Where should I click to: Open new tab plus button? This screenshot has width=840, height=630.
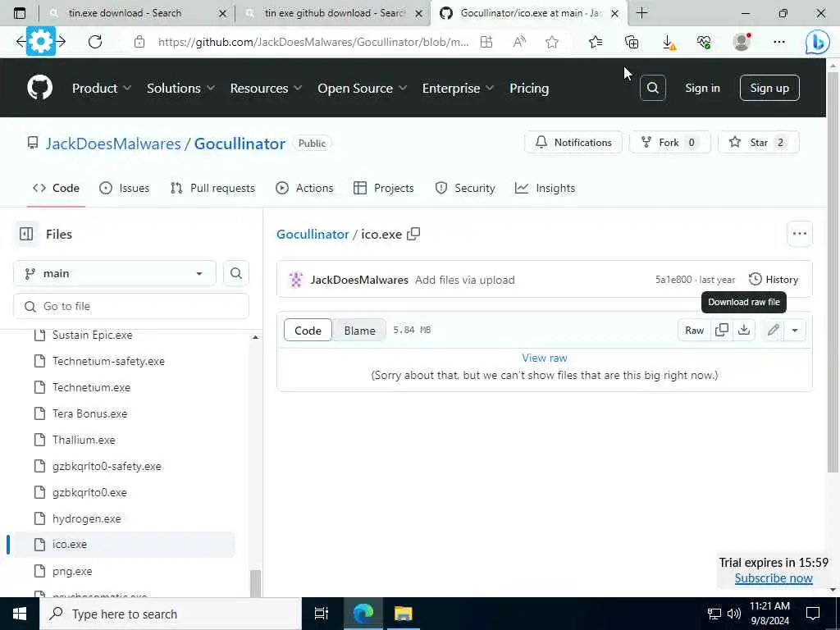point(641,13)
